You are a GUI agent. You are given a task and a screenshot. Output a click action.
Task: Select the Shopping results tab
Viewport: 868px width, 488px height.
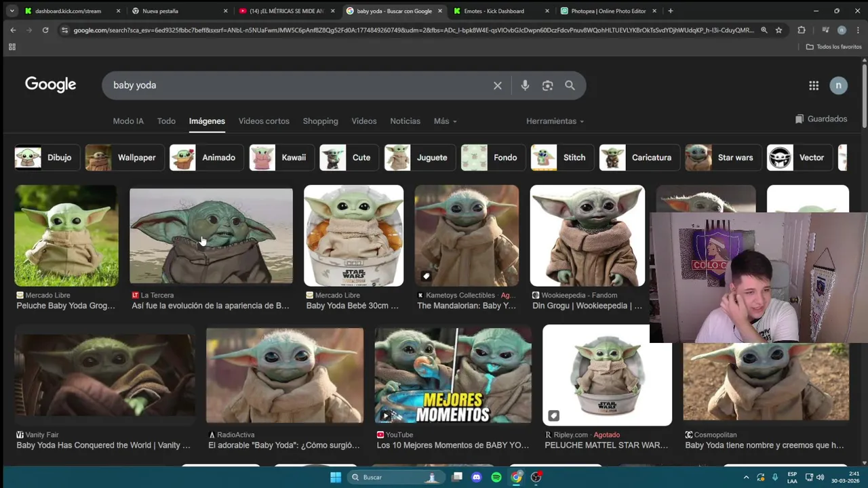click(320, 121)
